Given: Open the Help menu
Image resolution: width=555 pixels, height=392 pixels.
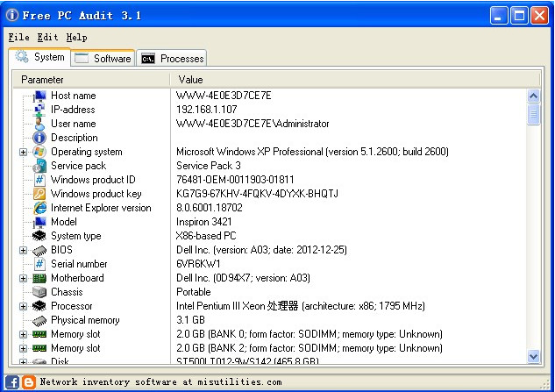Looking at the screenshot, I should (77, 37).
